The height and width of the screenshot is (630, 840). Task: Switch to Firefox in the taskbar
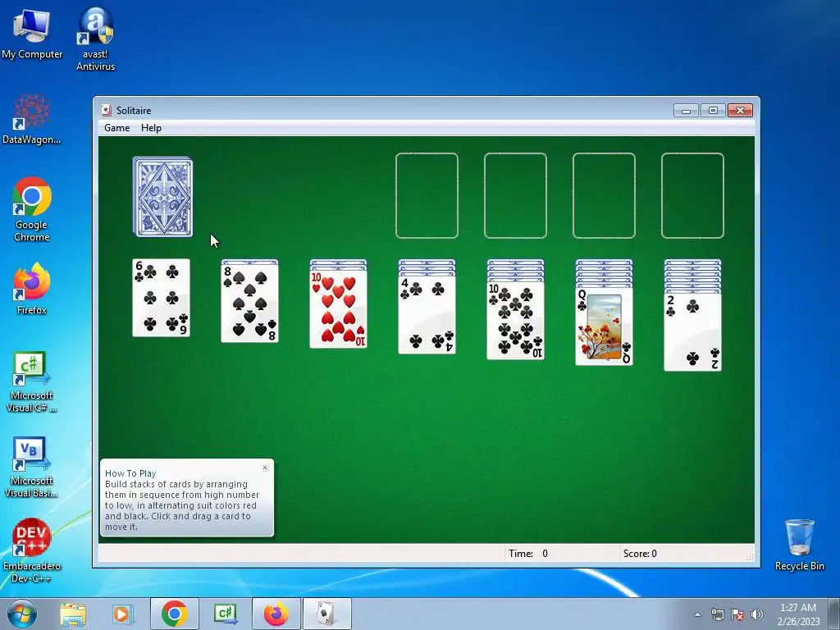click(x=276, y=614)
